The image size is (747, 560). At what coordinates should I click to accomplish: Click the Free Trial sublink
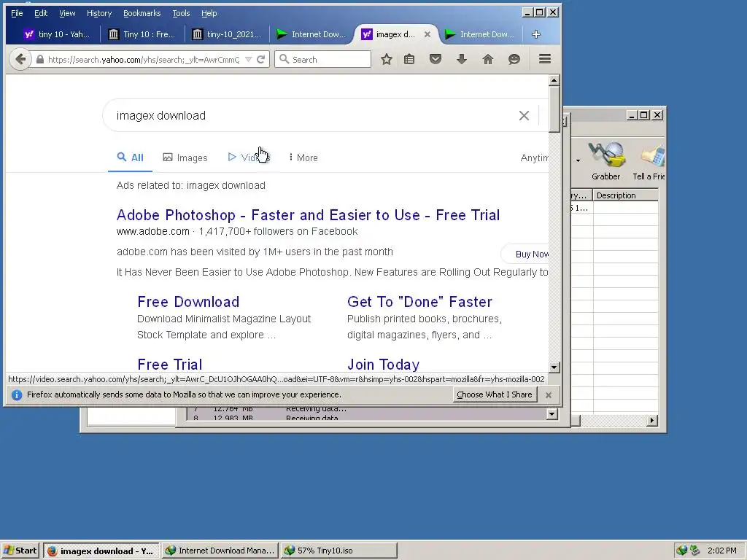point(169,365)
